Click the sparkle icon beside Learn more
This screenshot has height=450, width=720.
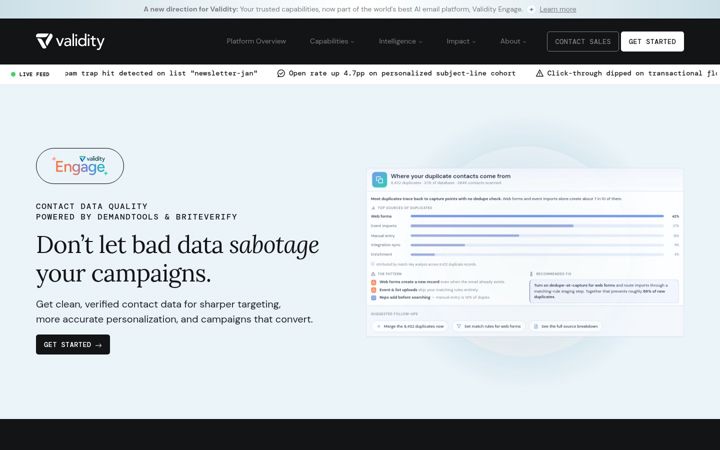pyautogui.click(x=531, y=9)
